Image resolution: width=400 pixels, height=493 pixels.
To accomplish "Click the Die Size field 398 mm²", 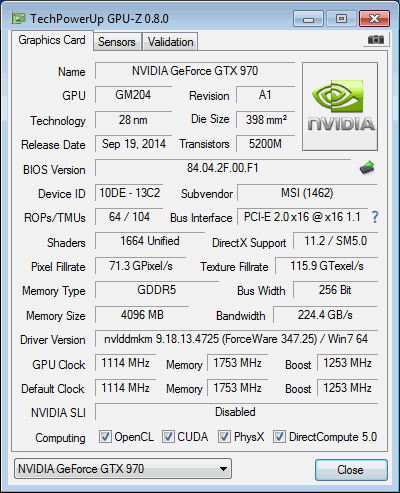I will click(265, 120).
